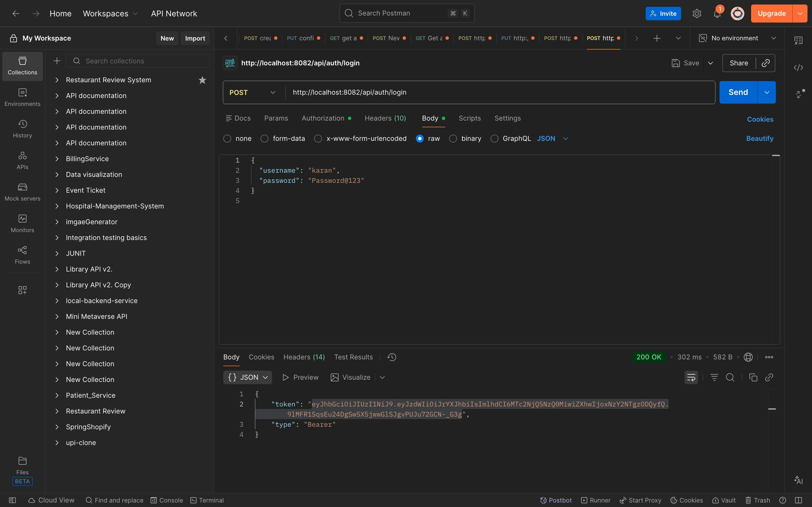This screenshot has height=507, width=812.
Task: Select the form-data body format
Action: [265, 139]
